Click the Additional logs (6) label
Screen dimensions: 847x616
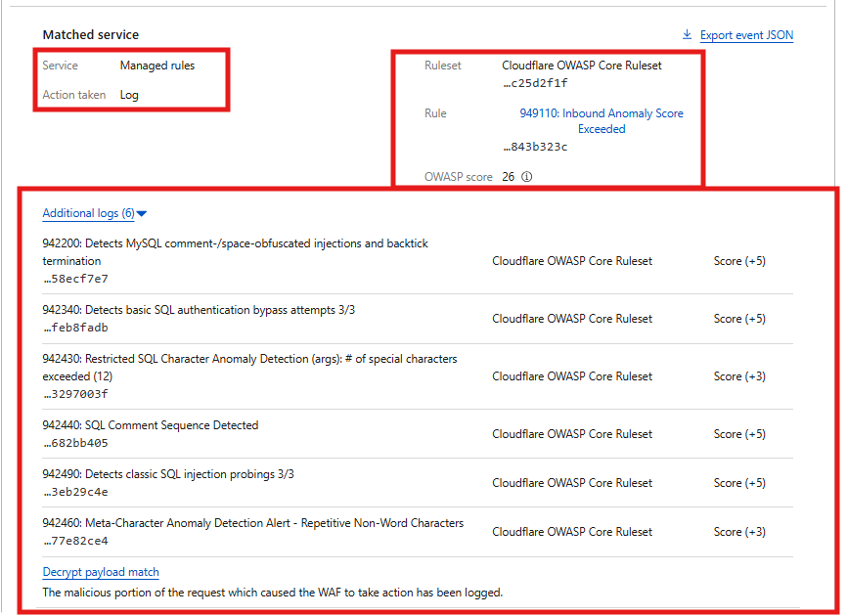(x=88, y=213)
